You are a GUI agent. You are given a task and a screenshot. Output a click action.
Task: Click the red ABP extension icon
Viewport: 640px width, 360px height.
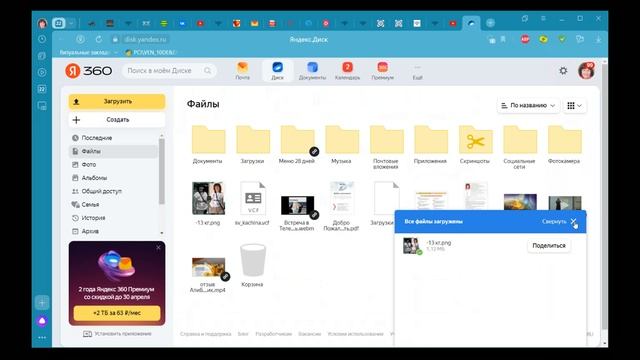pos(525,39)
